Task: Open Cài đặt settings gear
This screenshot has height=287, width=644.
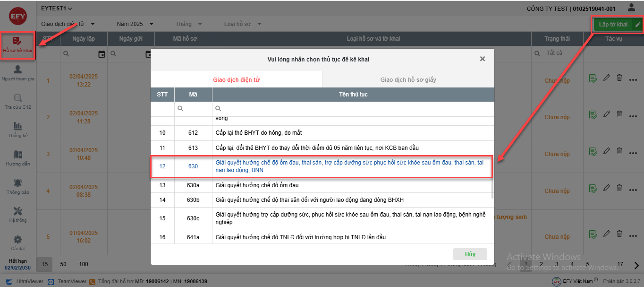Action: [x=17, y=243]
